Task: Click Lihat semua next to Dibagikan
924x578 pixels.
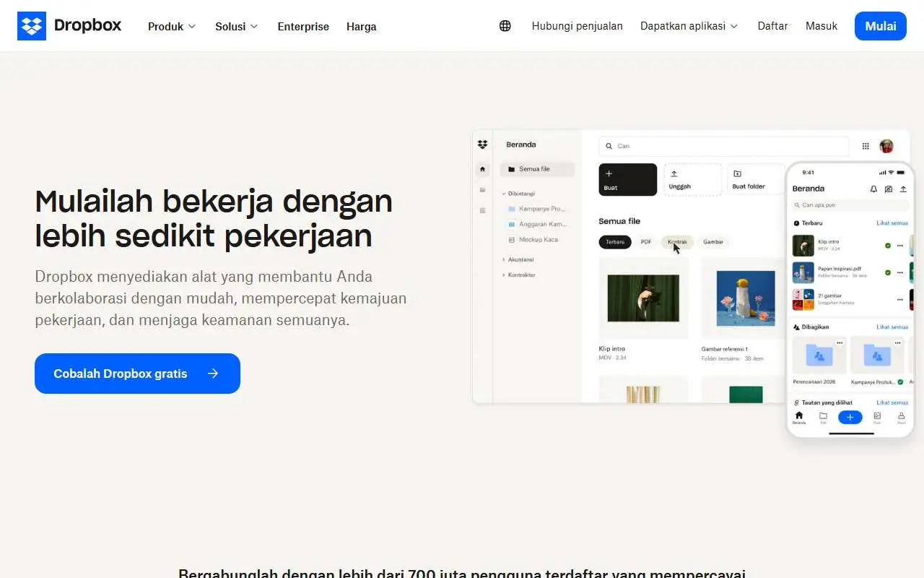Action: pyautogui.click(x=892, y=327)
